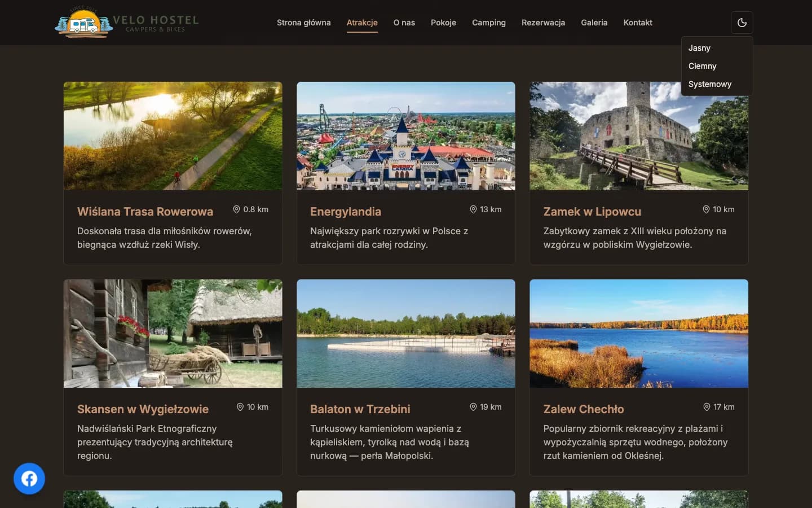Choose the Systemowy theme option
The image size is (812, 508).
[717, 84]
